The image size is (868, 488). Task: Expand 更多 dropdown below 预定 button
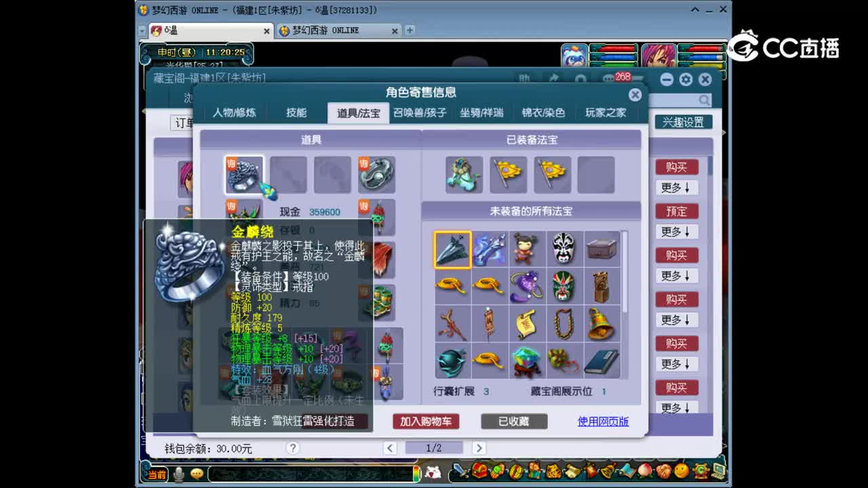(676, 232)
